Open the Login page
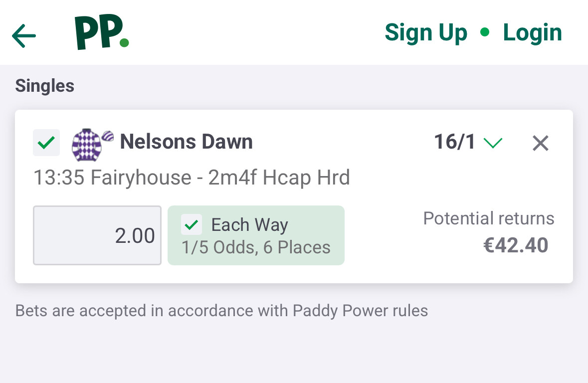This screenshot has height=383, width=588. [x=532, y=33]
